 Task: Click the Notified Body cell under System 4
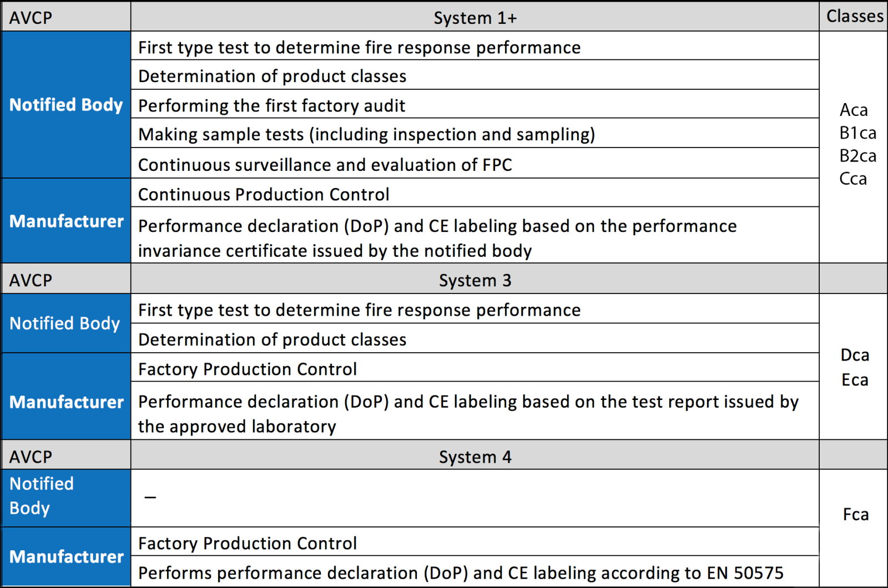[42, 496]
